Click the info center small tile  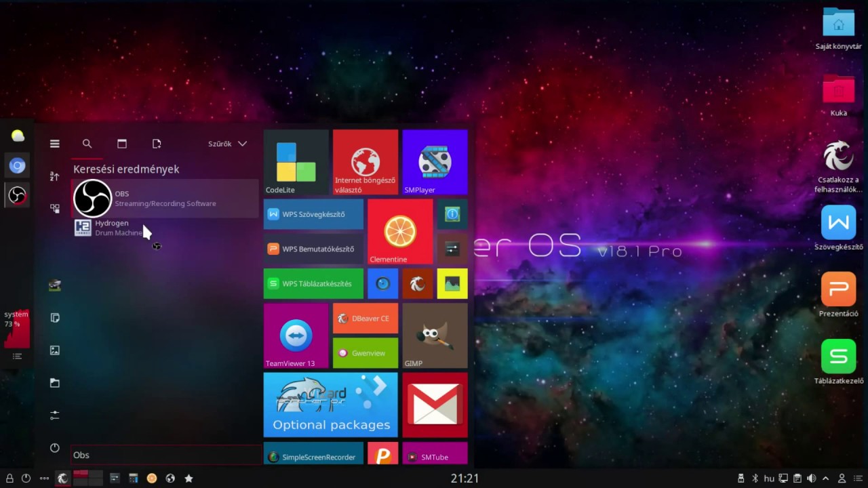coord(452,214)
